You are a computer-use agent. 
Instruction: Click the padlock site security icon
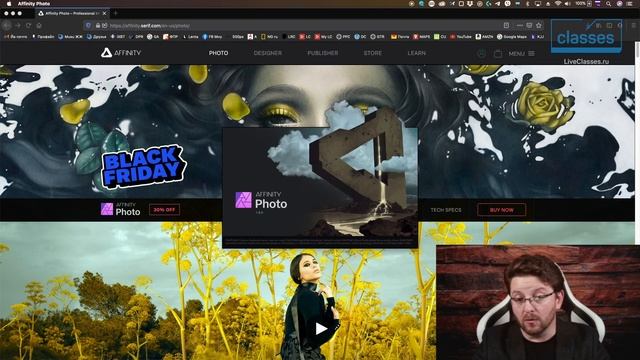point(98,25)
